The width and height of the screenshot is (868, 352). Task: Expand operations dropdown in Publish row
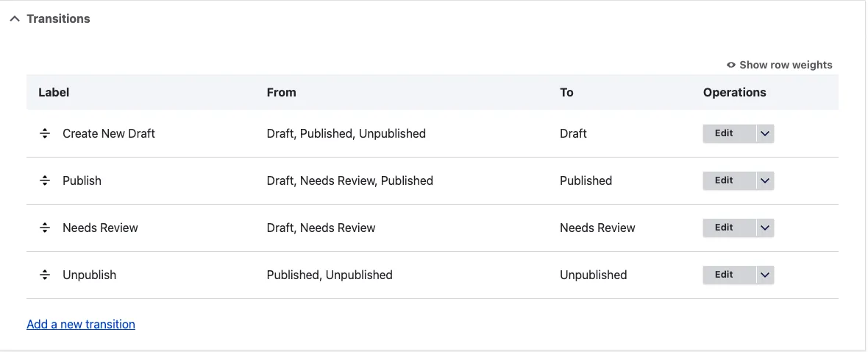click(765, 180)
